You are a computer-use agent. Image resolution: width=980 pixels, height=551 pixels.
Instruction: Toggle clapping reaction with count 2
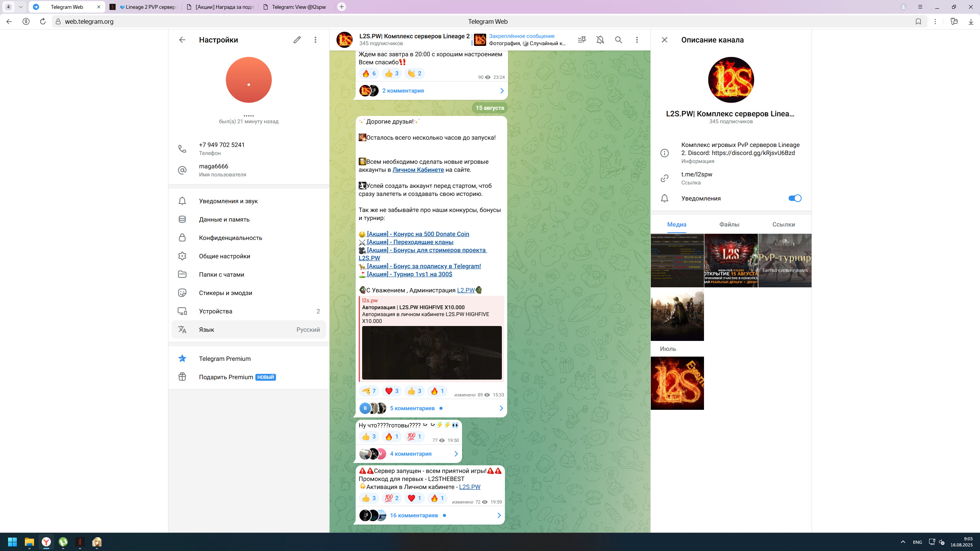pos(415,73)
